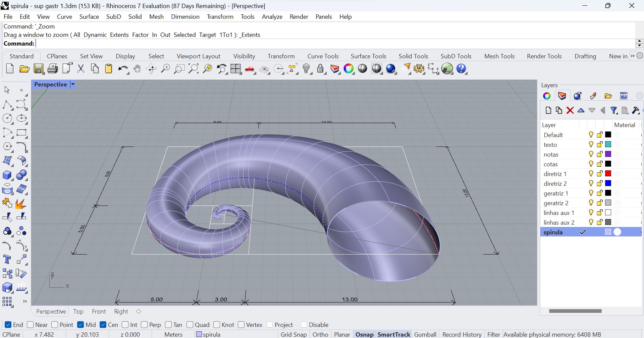Enable Near osnap checkbox
The image size is (644, 338).
(x=30, y=325)
